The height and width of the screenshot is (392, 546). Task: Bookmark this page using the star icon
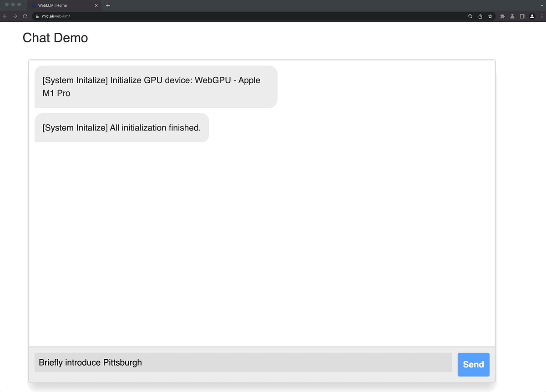tap(490, 16)
